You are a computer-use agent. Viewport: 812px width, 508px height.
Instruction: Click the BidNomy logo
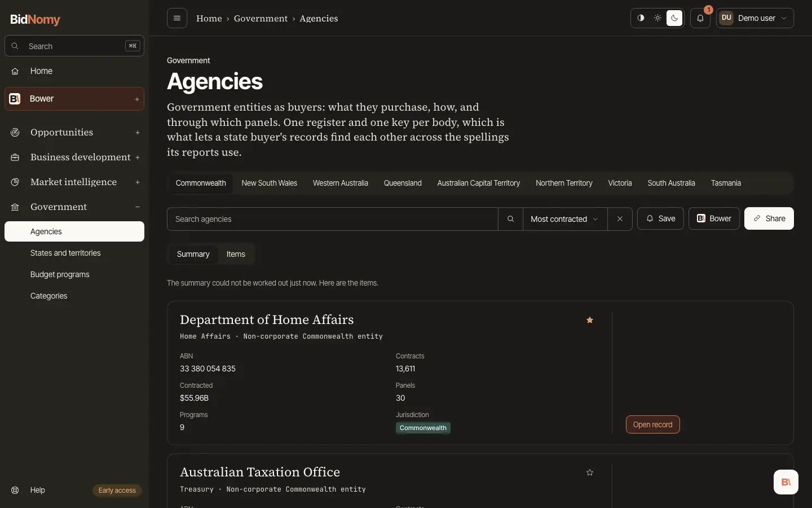(35, 19)
